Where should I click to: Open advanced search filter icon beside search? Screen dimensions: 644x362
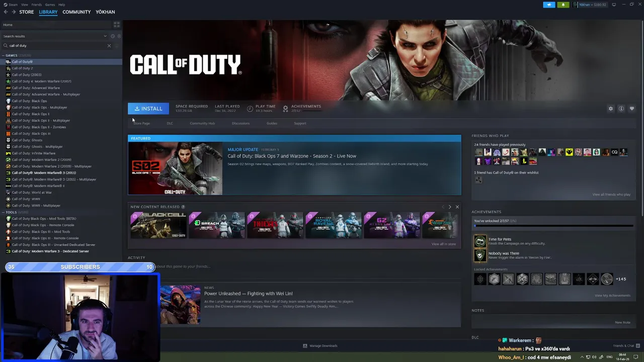click(x=117, y=46)
